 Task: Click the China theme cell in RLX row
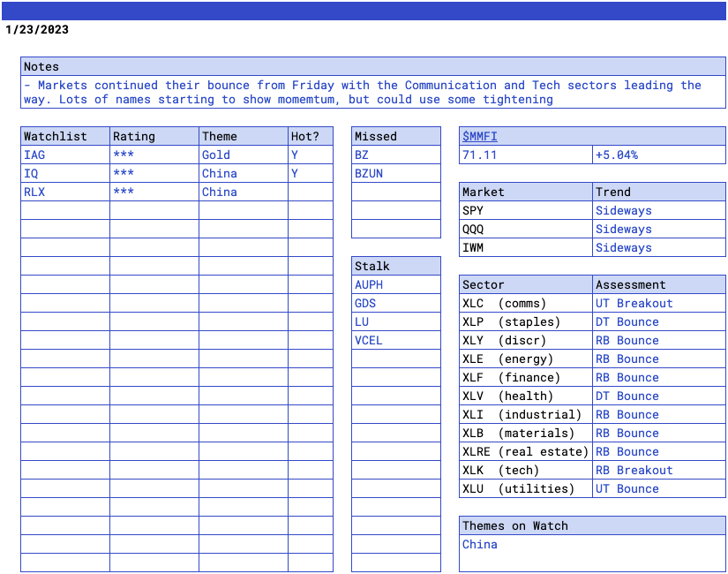click(x=244, y=192)
